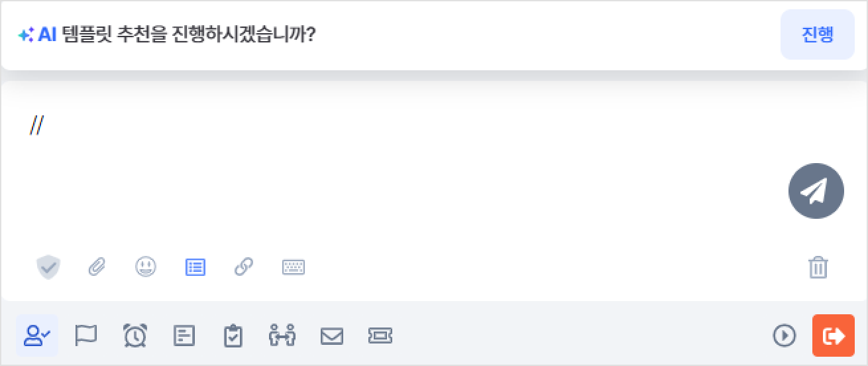Click into the message text input area
This screenshot has width=868, height=366.
pos(398,159)
